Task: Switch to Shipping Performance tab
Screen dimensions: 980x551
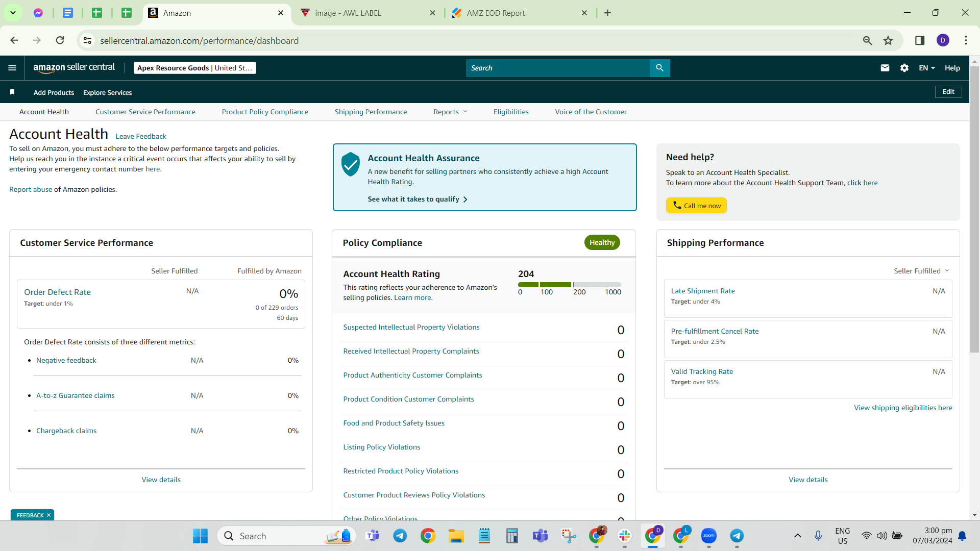Action: (x=371, y=112)
